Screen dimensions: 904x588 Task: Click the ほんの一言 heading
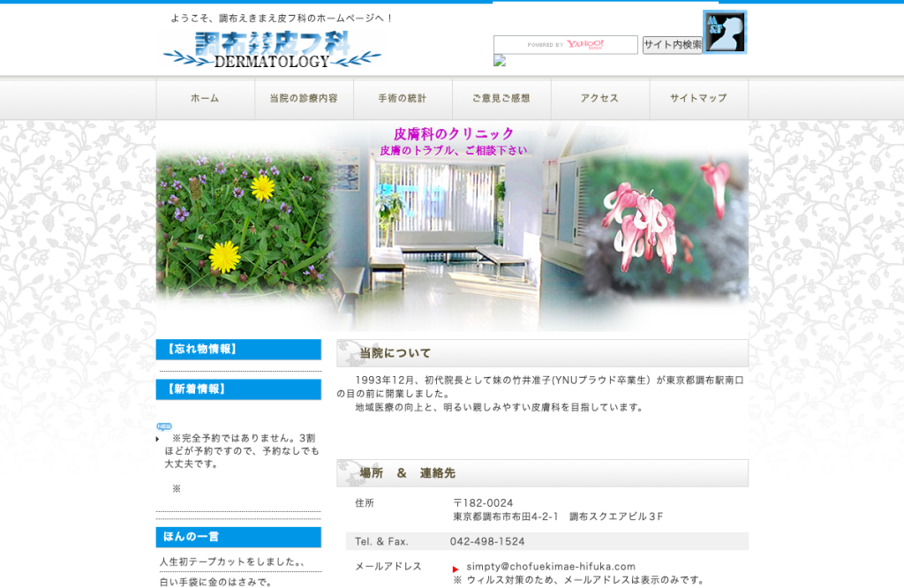[238, 537]
